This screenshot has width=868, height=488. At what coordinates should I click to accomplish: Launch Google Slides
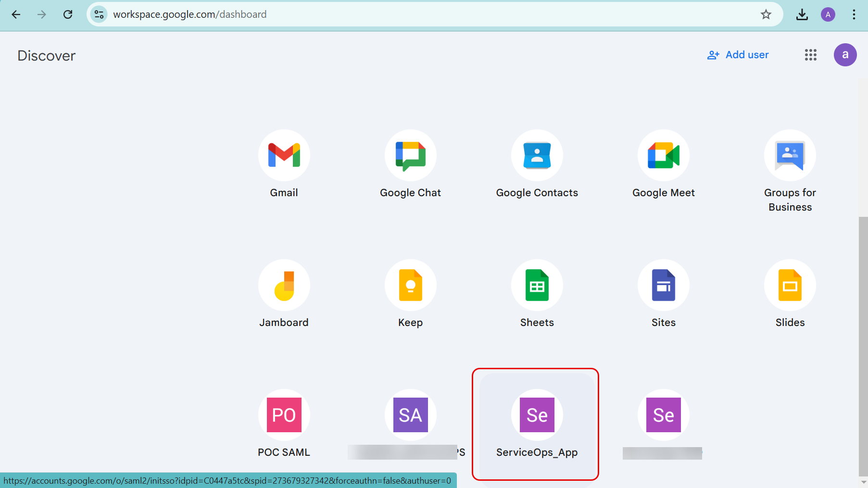click(x=790, y=285)
